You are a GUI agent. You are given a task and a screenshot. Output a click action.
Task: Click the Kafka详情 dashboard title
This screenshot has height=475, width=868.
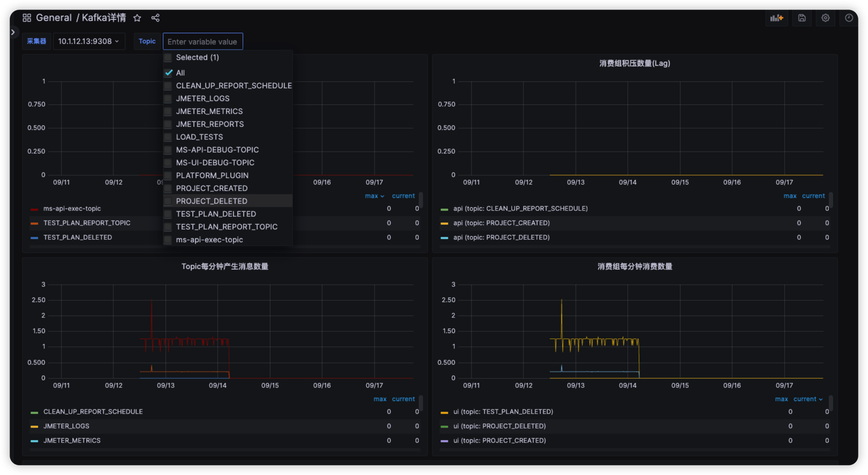104,18
